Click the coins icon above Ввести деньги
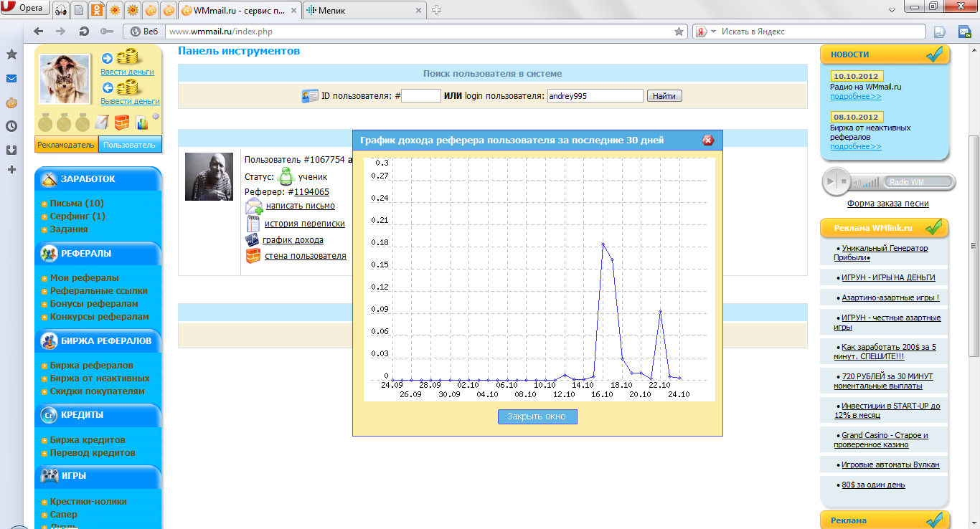980x529 pixels. click(x=128, y=57)
